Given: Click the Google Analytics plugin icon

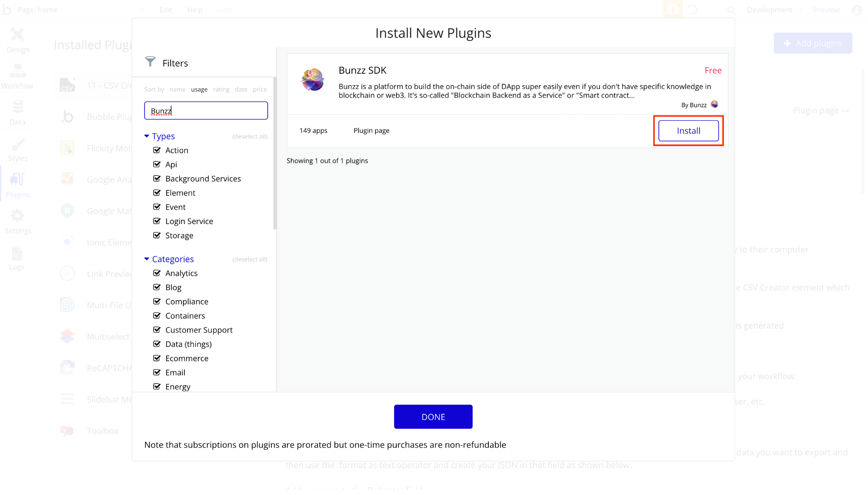Looking at the screenshot, I should click(x=67, y=179).
